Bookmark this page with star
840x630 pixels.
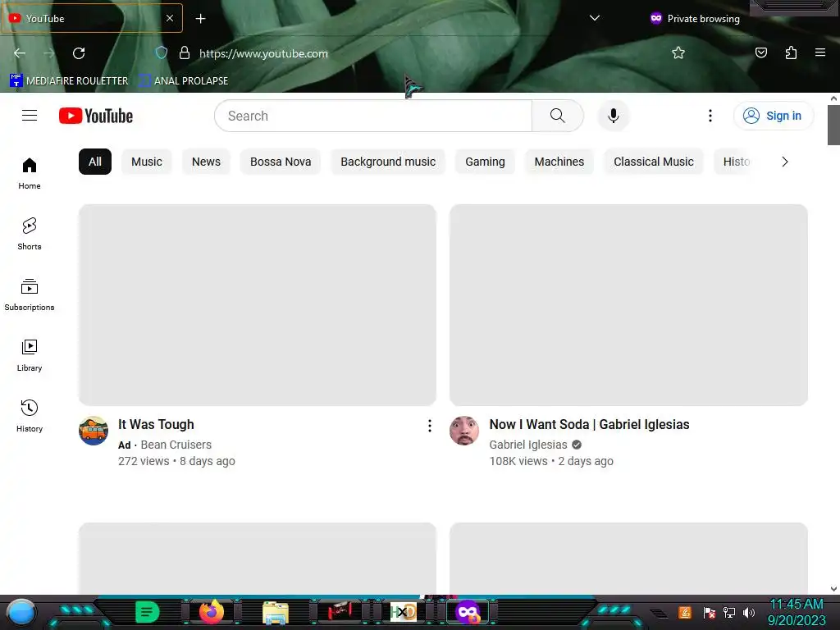coord(678,53)
